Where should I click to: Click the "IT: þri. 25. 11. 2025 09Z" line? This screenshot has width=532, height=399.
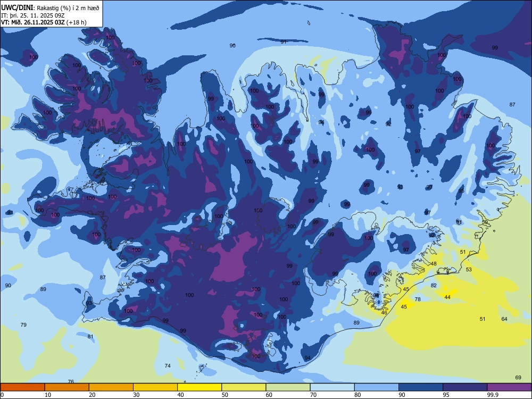tap(32, 15)
